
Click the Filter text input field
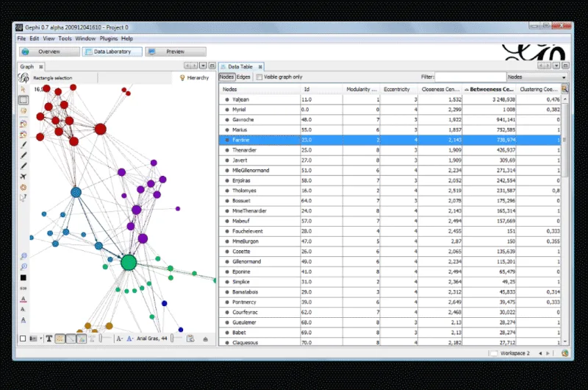click(x=470, y=77)
